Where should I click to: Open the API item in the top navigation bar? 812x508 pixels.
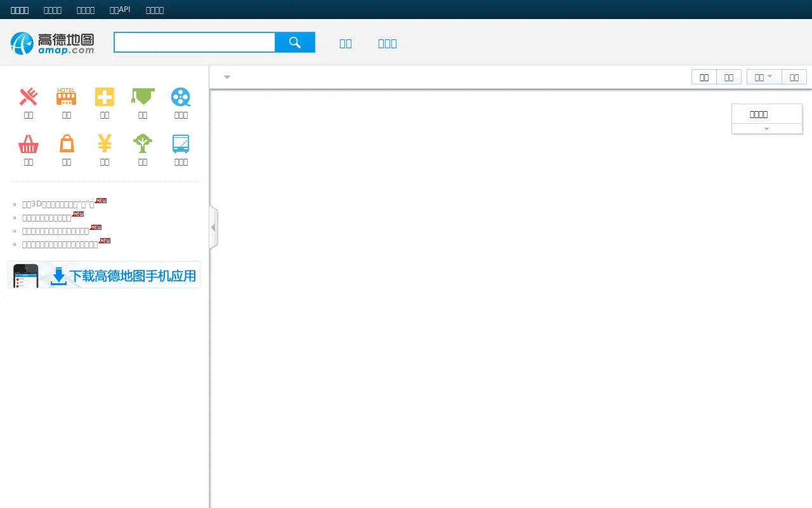pyautogui.click(x=120, y=10)
